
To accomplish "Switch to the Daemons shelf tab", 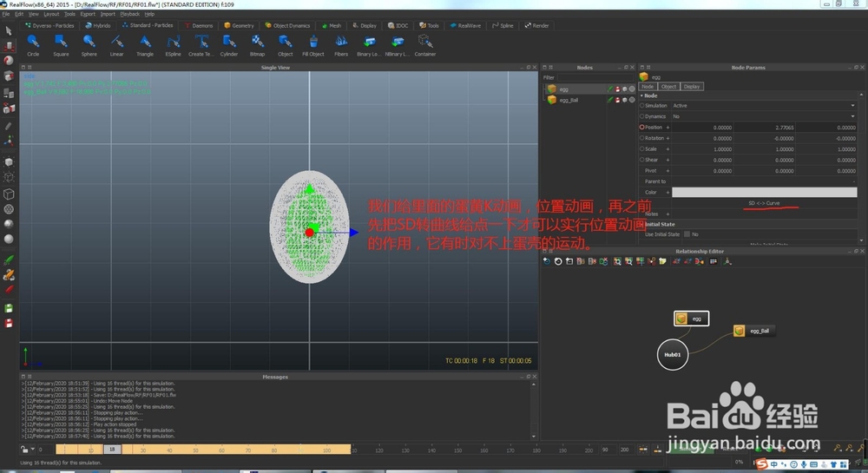I will pos(200,25).
